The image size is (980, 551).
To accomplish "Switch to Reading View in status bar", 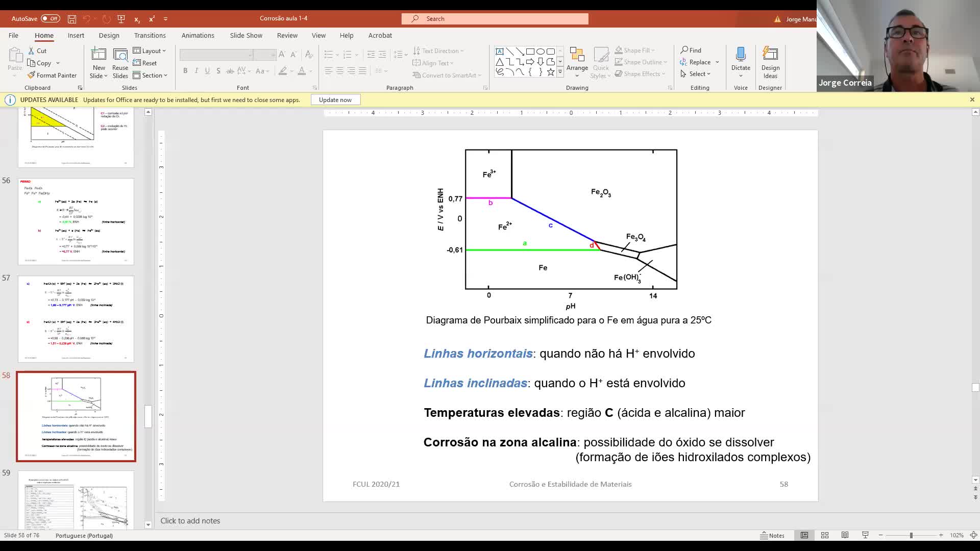I will coord(845,535).
